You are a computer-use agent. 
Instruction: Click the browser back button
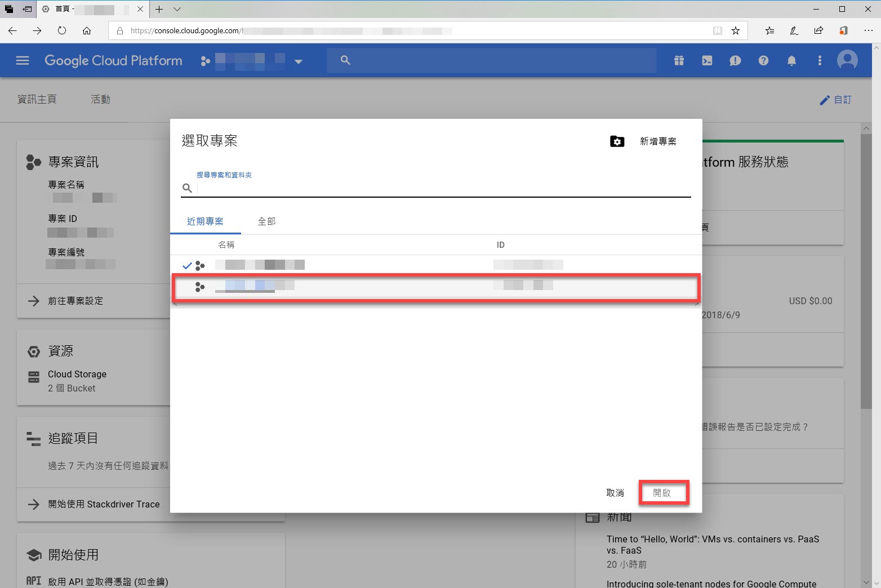tap(12, 30)
